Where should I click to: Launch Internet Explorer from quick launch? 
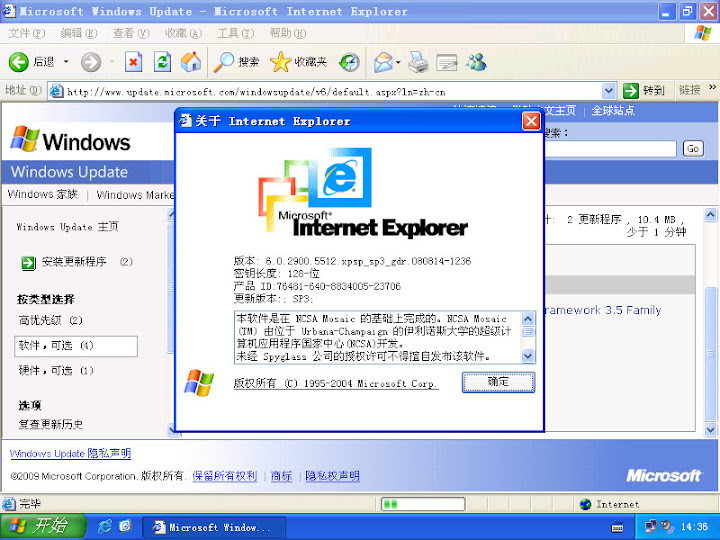point(105,526)
